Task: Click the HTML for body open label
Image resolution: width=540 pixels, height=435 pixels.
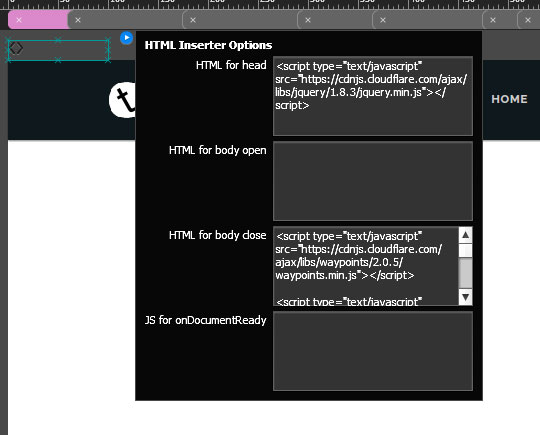Action: (218, 150)
